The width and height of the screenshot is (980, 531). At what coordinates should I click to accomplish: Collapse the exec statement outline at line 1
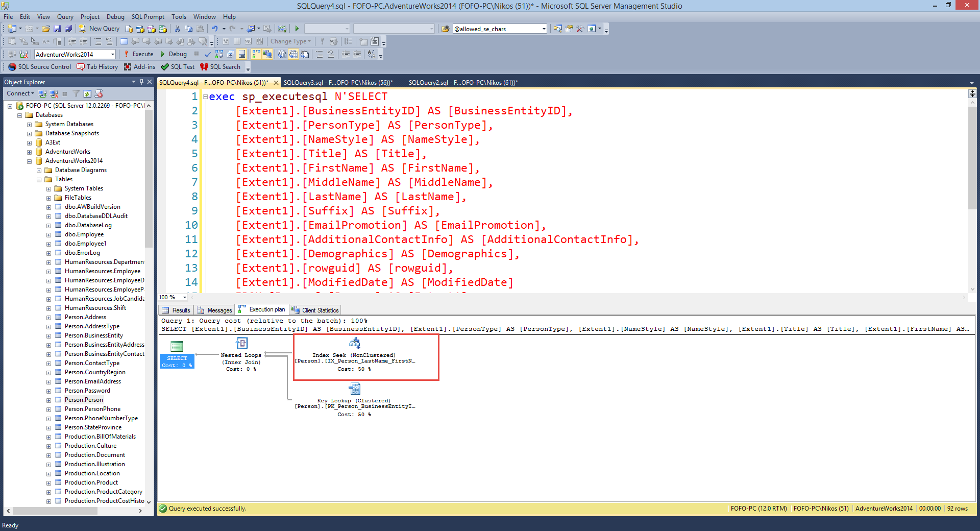pos(205,96)
